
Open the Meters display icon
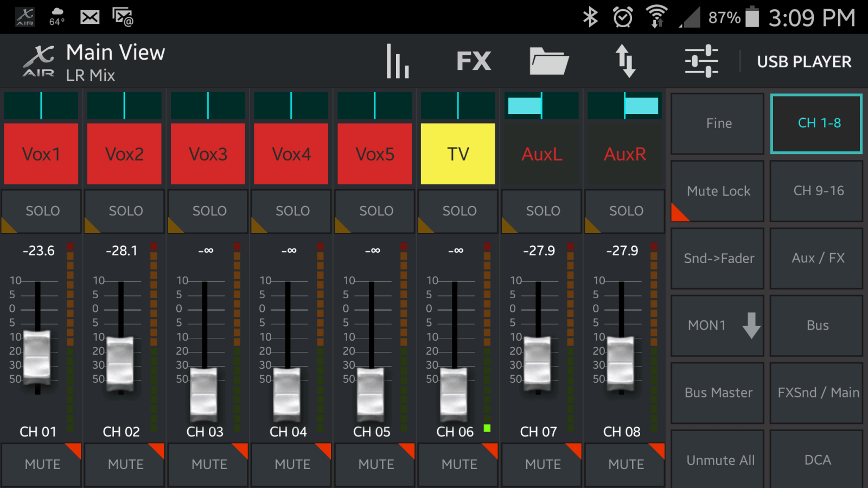click(x=398, y=61)
